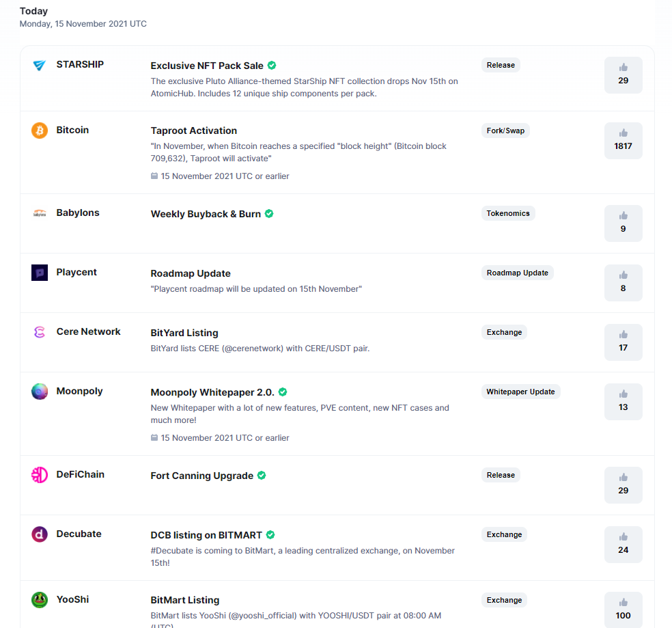Click the DeFiChain coin name

pyautogui.click(x=80, y=474)
